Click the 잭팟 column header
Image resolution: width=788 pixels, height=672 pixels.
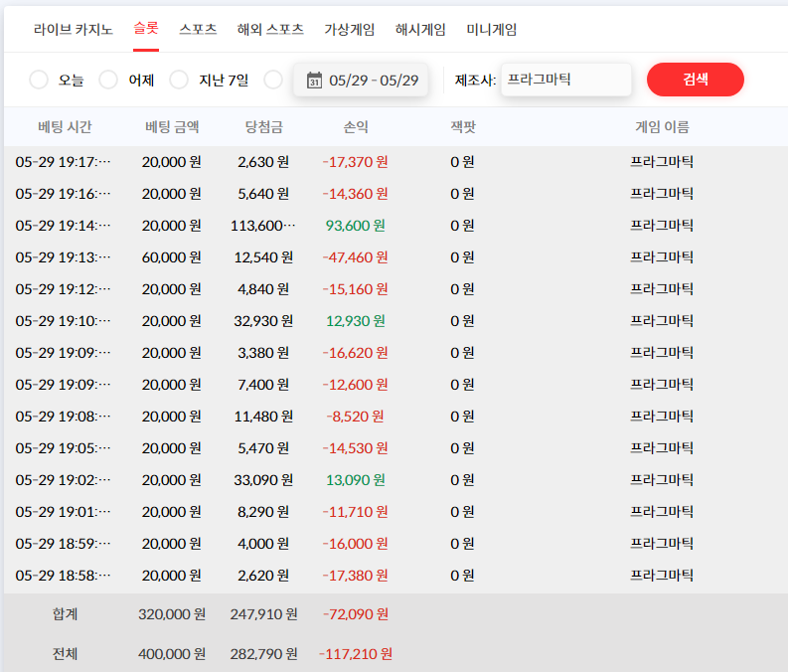(463, 126)
